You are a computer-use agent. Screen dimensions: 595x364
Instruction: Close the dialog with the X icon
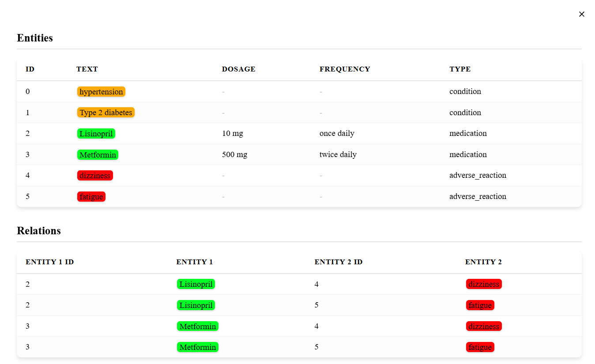[582, 14]
